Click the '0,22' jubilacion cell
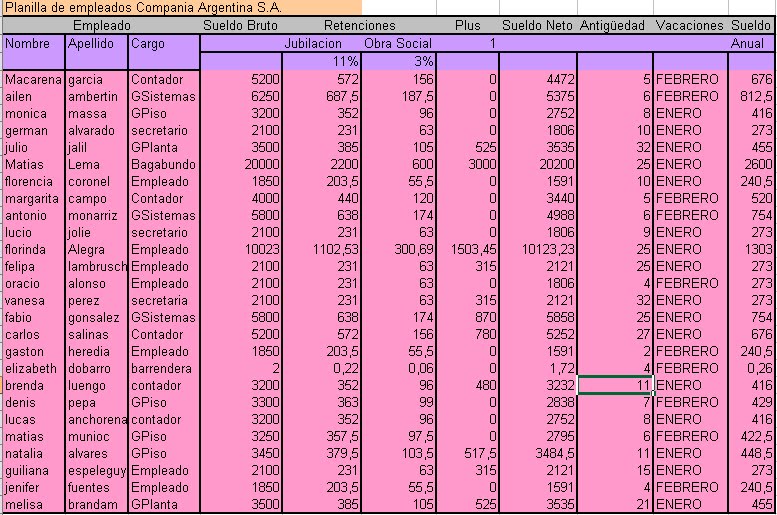Screen dimensions: 777x515 [322, 368]
